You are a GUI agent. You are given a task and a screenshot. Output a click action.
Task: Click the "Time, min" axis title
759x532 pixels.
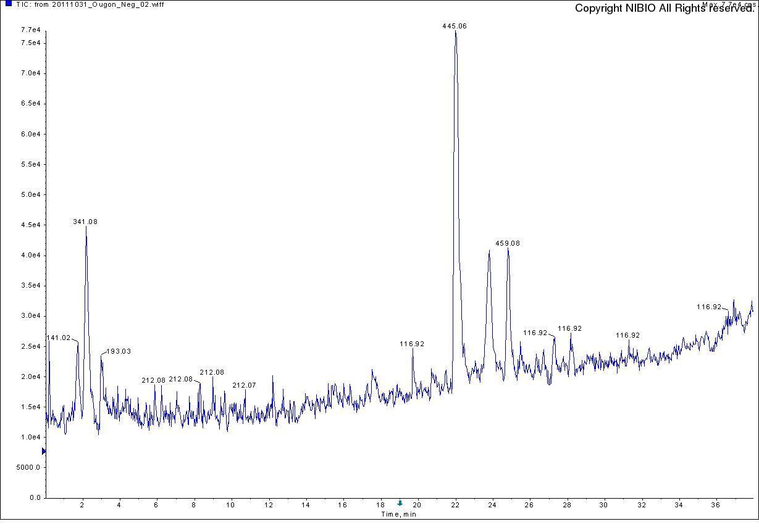pyautogui.click(x=398, y=514)
